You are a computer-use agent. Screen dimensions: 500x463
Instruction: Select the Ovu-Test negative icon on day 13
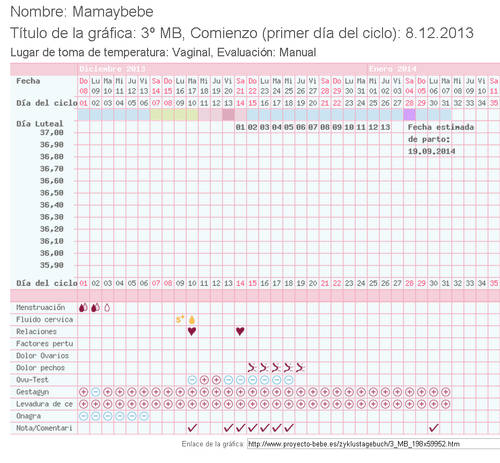[228, 380]
